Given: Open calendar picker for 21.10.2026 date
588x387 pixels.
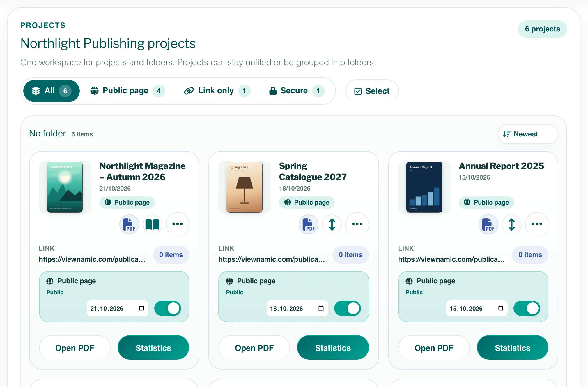Looking at the screenshot, I should pos(141,308).
